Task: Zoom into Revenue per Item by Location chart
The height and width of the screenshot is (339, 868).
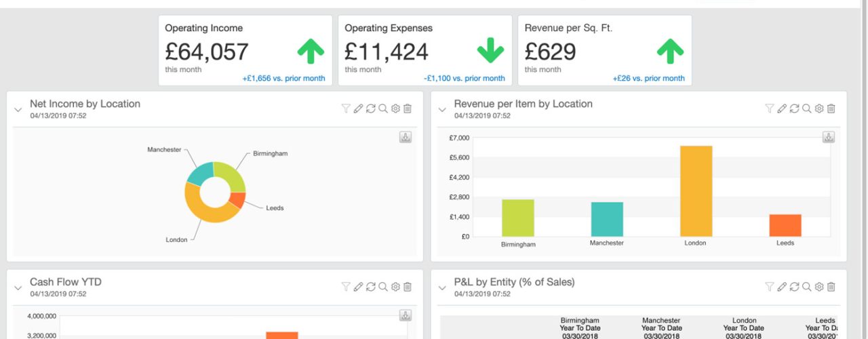Action: click(806, 108)
